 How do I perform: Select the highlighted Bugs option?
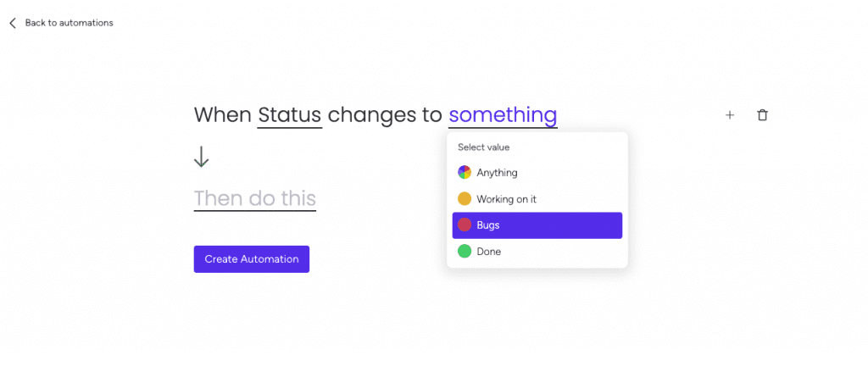[x=537, y=225]
